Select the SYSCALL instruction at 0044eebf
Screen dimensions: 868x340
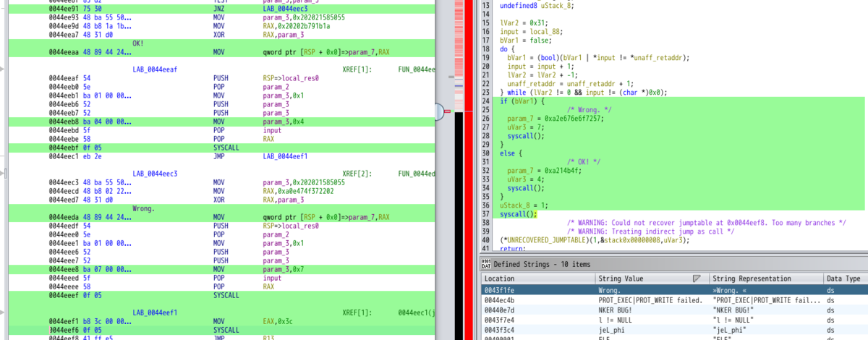click(226, 147)
